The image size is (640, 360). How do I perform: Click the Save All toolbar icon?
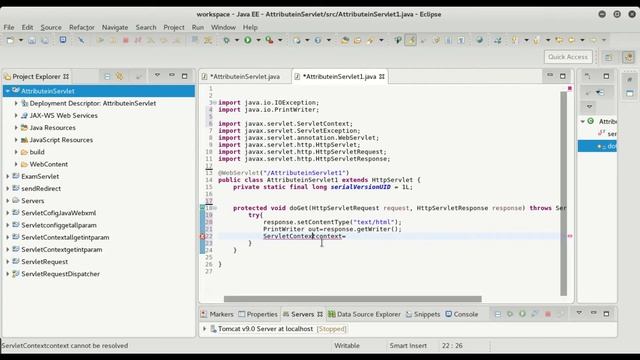click(44, 40)
